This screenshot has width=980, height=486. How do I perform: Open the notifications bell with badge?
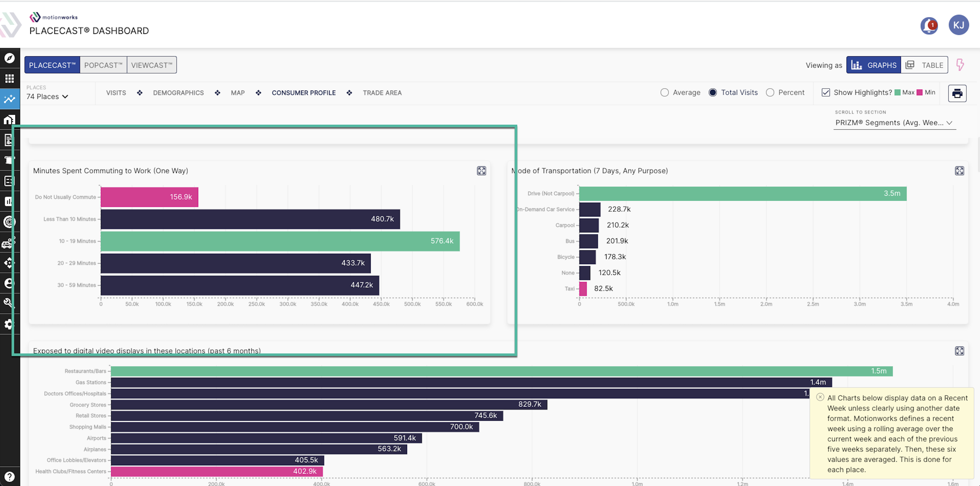click(929, 26)
